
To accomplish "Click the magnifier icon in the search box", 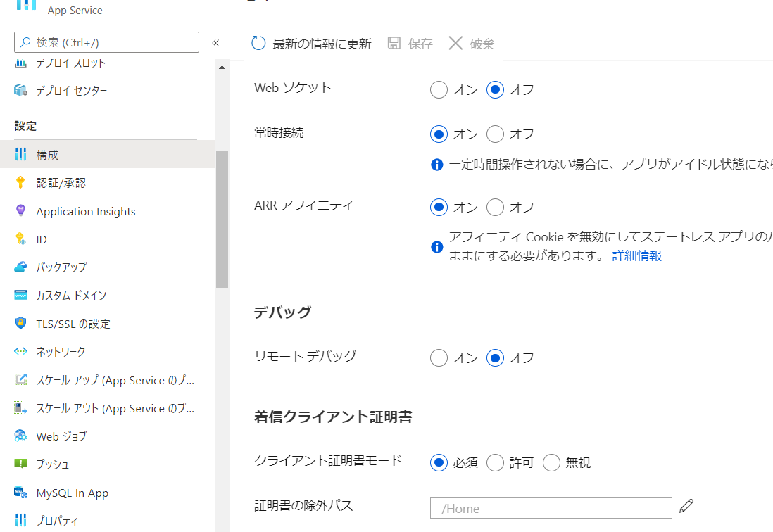I will (25, 42).
